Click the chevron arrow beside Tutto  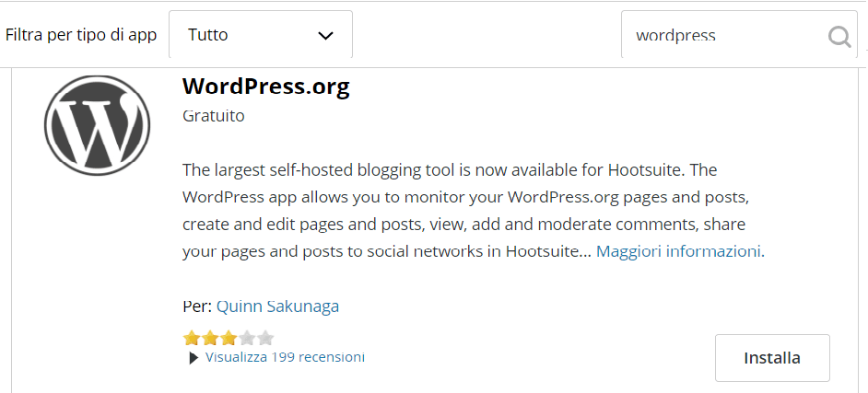tap(325, 36)
